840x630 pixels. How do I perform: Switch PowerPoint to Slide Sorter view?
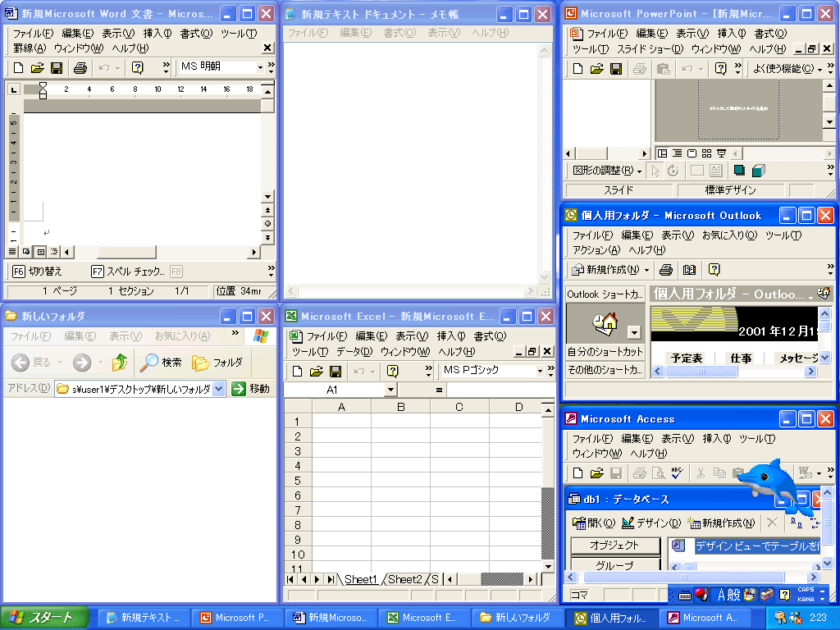pos(706,153)
